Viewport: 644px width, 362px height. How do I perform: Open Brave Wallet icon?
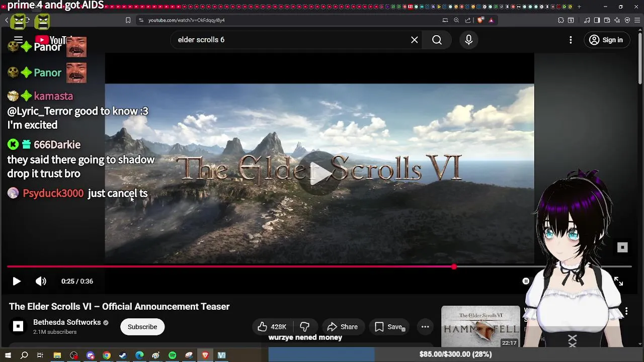pos(607,20)
